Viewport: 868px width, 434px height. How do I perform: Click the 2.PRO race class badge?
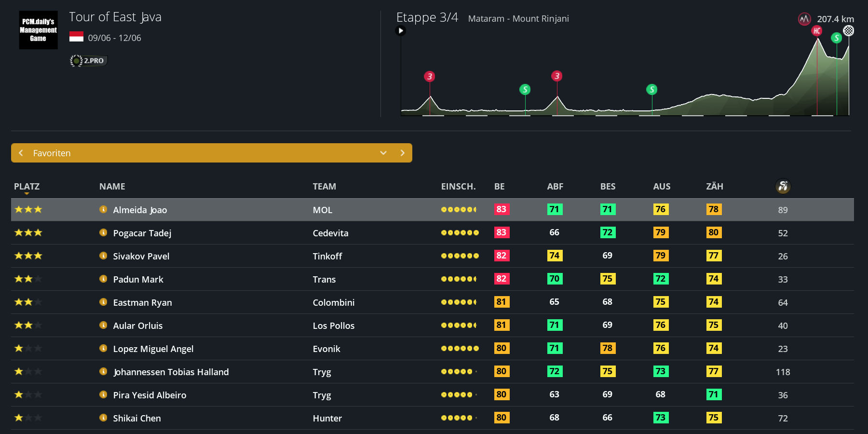[x=88, y=61]
